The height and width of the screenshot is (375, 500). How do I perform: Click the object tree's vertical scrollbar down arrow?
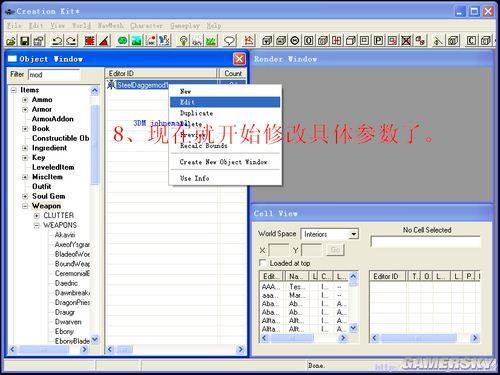(95, 339)
